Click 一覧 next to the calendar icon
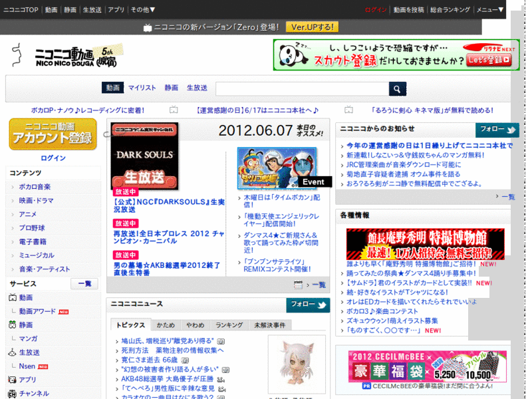Image resolution: width=532 pixels, height=399 pixels. 319,285
